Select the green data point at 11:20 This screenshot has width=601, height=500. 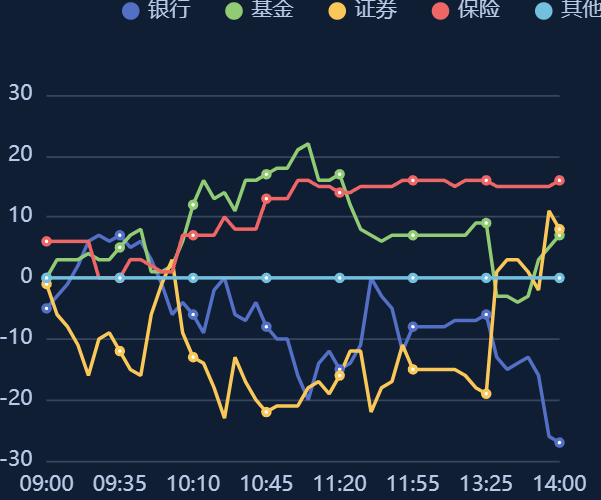coord(340,174)
